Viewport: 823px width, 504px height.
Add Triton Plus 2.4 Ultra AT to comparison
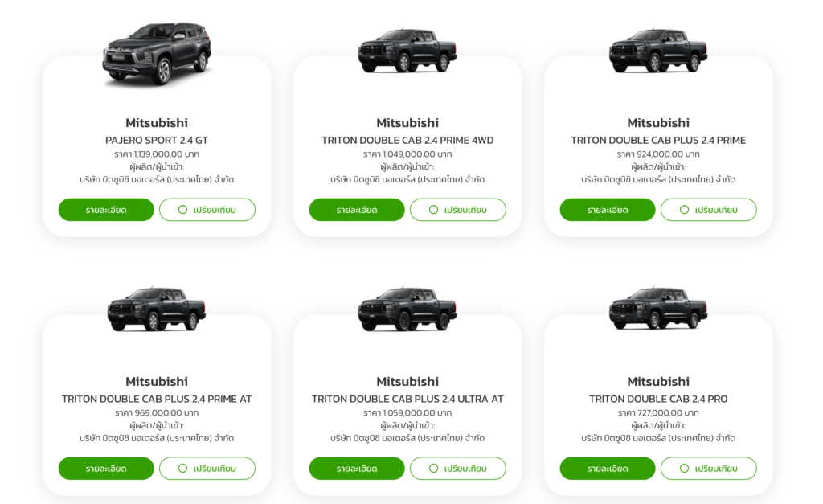point(458,469)
